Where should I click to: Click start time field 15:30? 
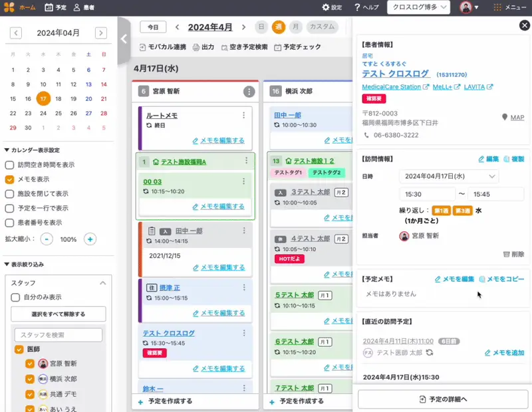tap(428, 194)
